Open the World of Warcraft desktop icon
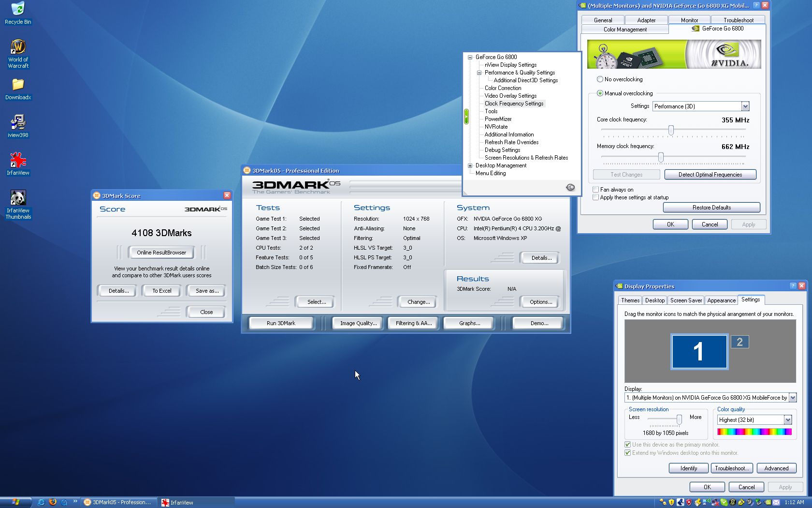 point(18,47)
